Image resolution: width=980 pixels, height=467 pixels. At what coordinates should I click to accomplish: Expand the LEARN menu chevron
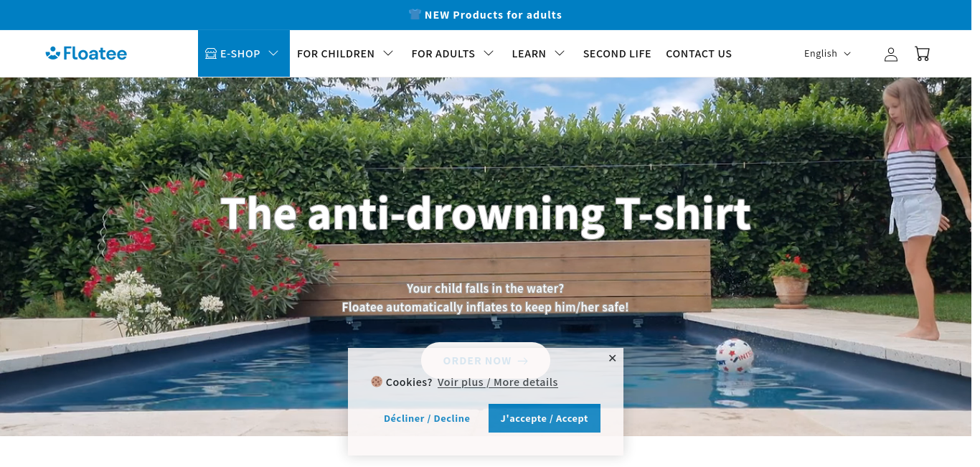(x=560, y=53)
